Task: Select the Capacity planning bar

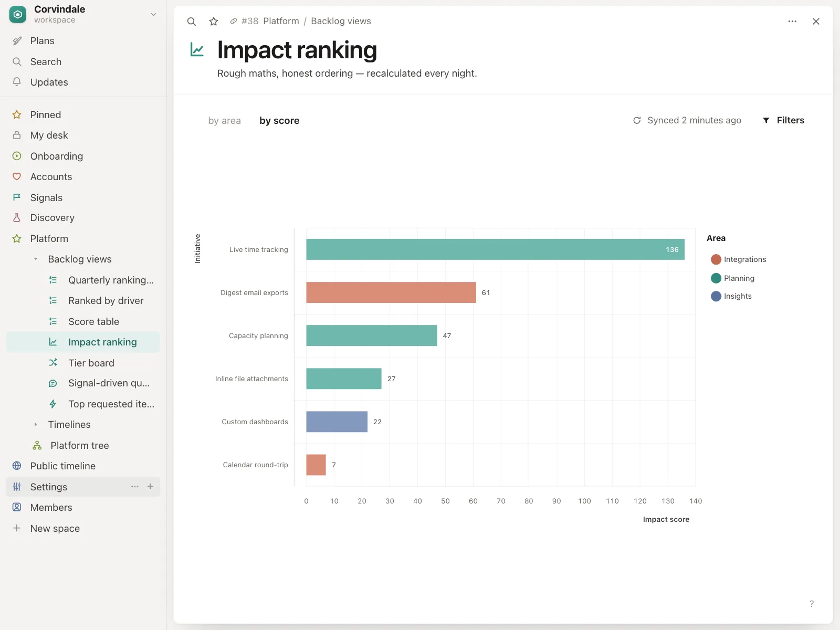Action: (x=372, y=335)
